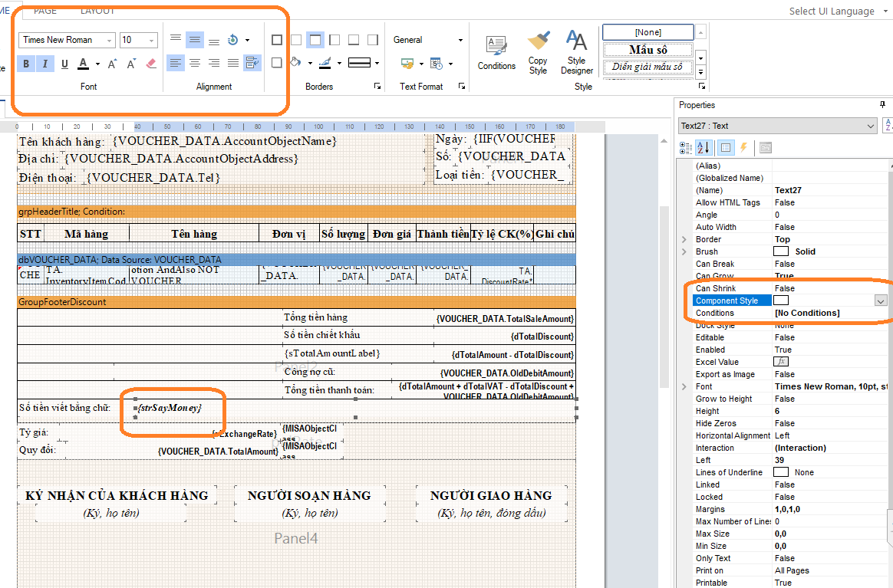Click the border color pen icon
The height and width of the screenshot is (588, 893).
[x=325, y=63]
